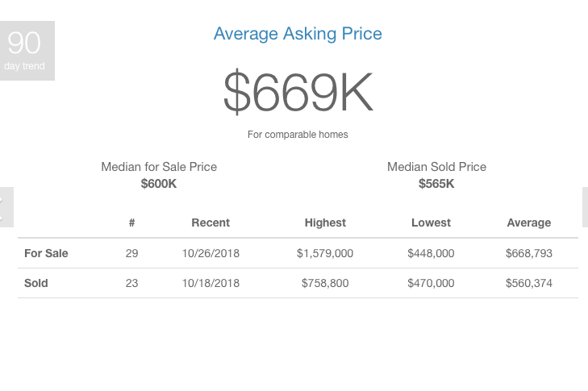Click the Median for Sale Price label
588x391 pixels.
159,167
